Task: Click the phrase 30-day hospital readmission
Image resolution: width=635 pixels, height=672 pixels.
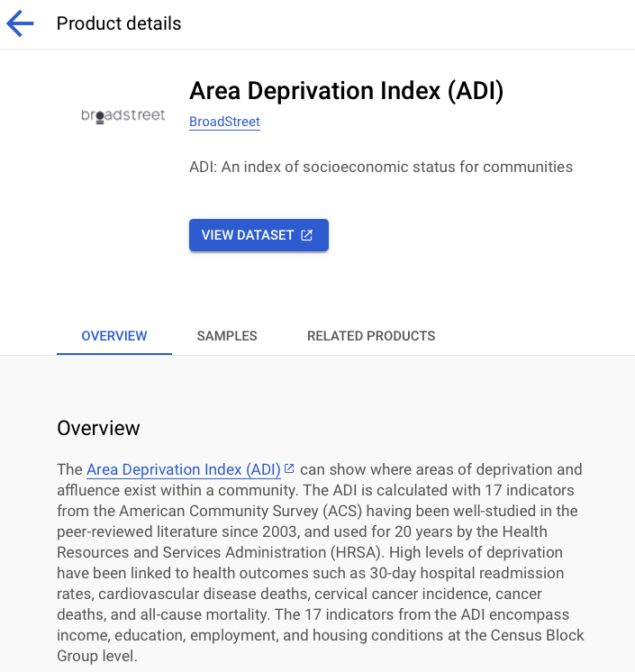Action: point(467,573)
